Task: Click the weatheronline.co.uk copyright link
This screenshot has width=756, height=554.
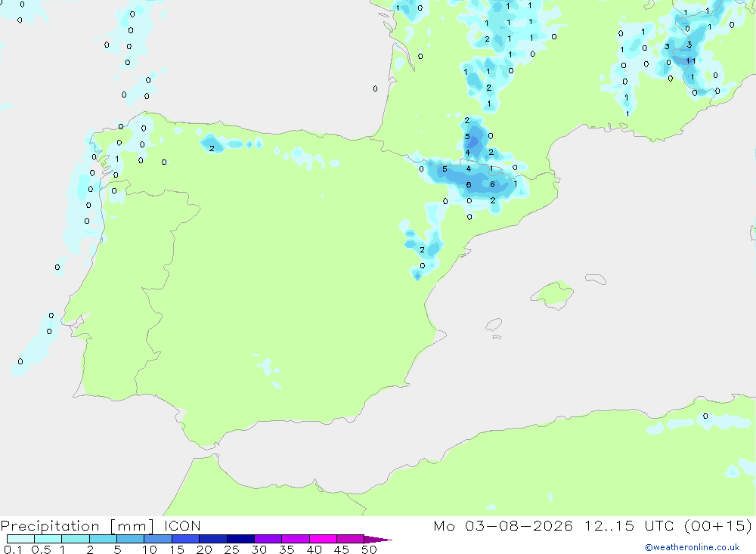Action: click(x=692, y=547)
